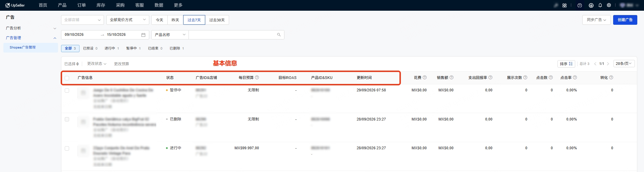Open the 更改状态 dropdown
Viewport: 644px width, 172px height.
coord(97,64)
